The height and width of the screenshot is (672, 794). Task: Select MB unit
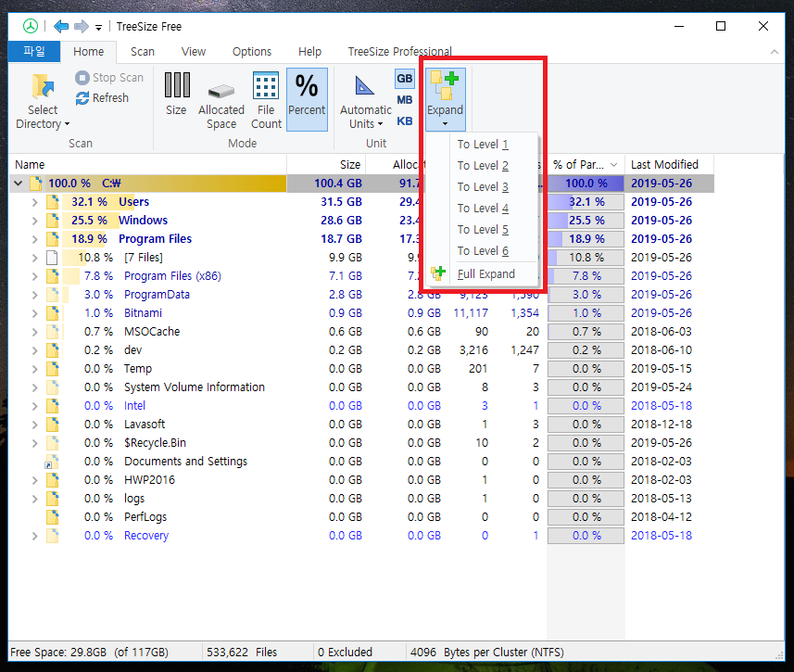(x=404, y=100)
